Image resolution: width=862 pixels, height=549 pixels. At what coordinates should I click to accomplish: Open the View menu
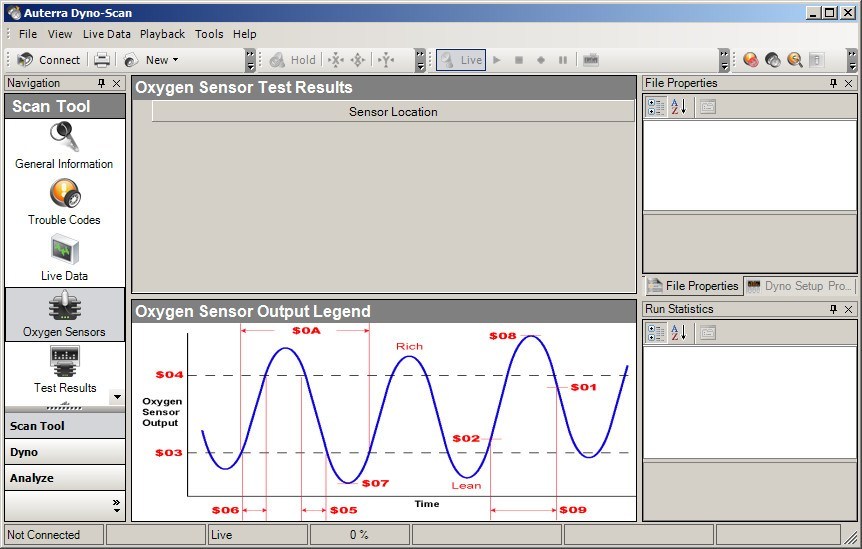click(x=60, y=34)
